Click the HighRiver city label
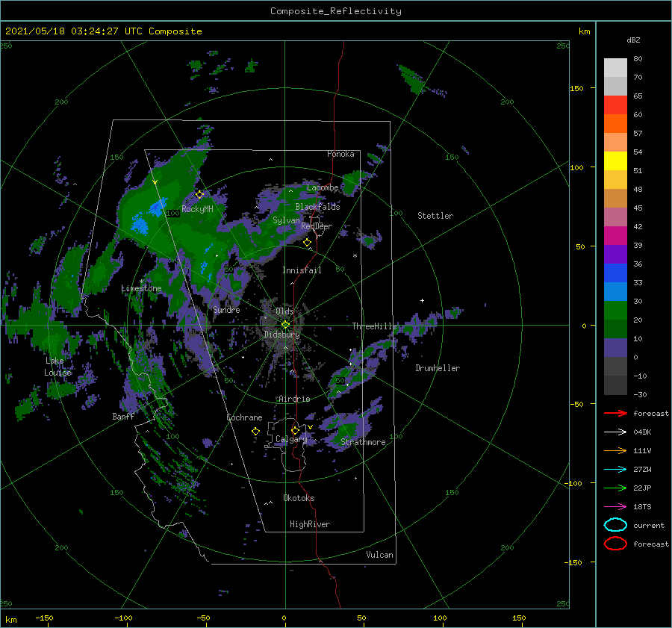The width and height of the screenshot is (672, 628). [310, 524]
